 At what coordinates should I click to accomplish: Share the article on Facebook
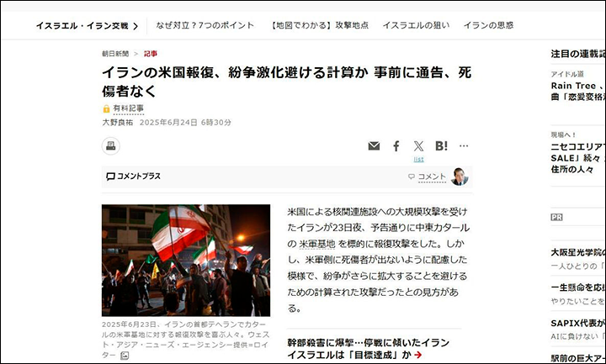click(396, 146)
